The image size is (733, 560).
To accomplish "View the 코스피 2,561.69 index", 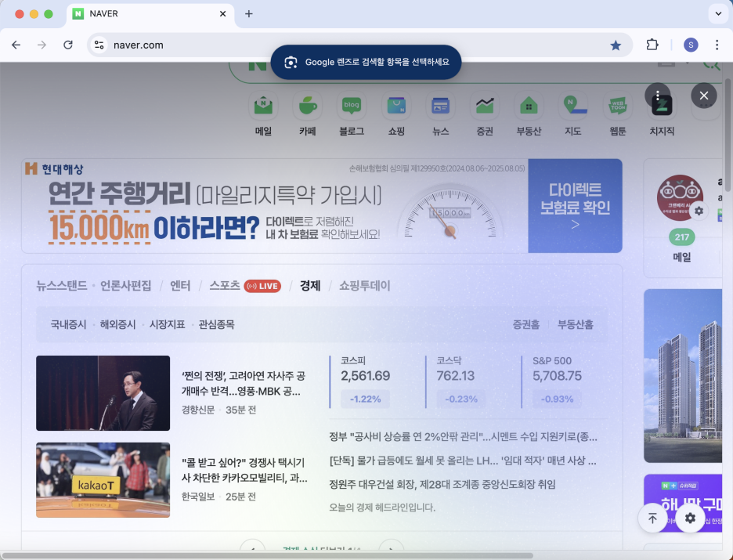I will pyautogui.click(x=366, y=382).
